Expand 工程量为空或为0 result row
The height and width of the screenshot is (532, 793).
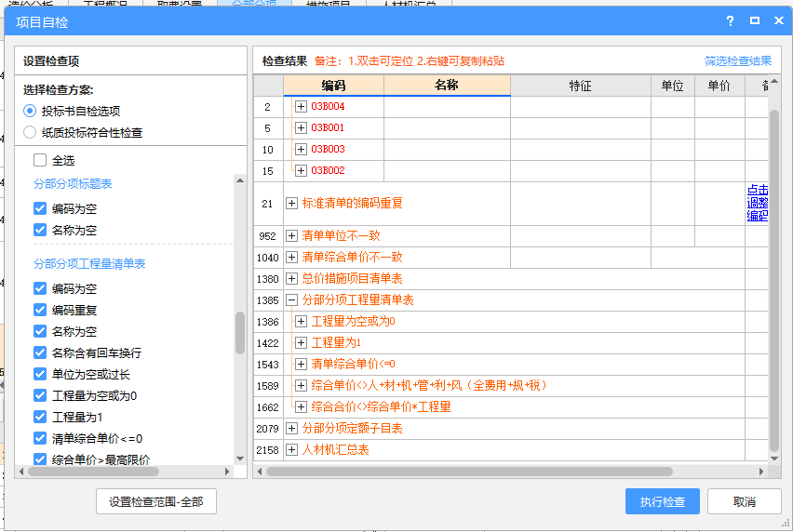301,321
